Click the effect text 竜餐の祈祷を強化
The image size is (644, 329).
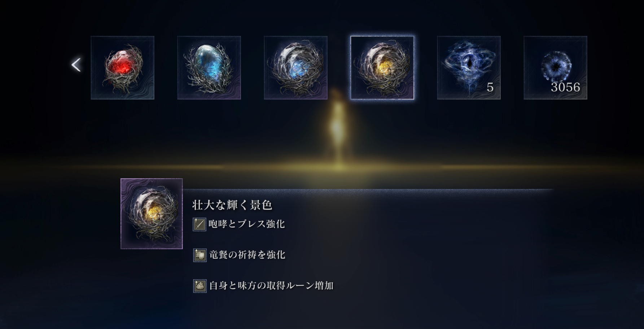pos(247,255)
